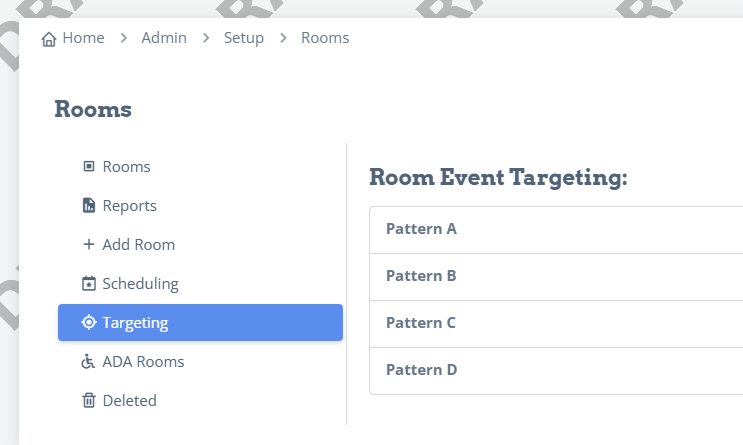743x445 pixels.
Task: Expand the Pattern C row
Action: click(556, 324)
